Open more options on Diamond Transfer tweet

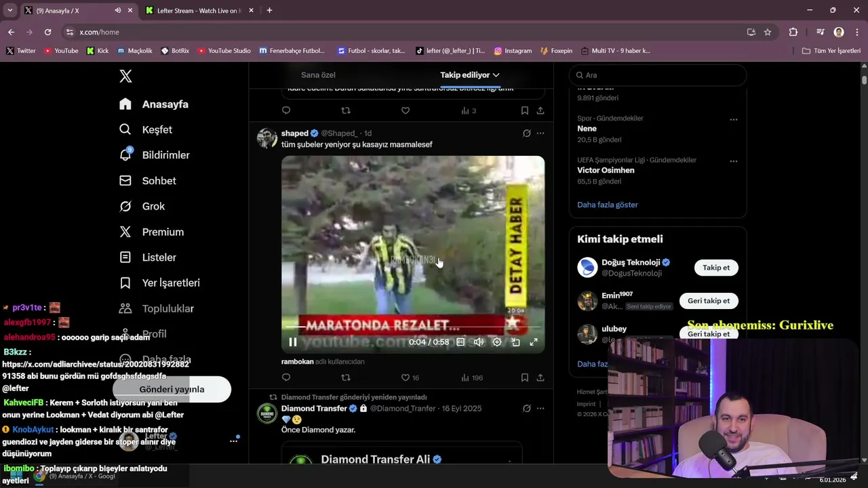pos(540,409)
